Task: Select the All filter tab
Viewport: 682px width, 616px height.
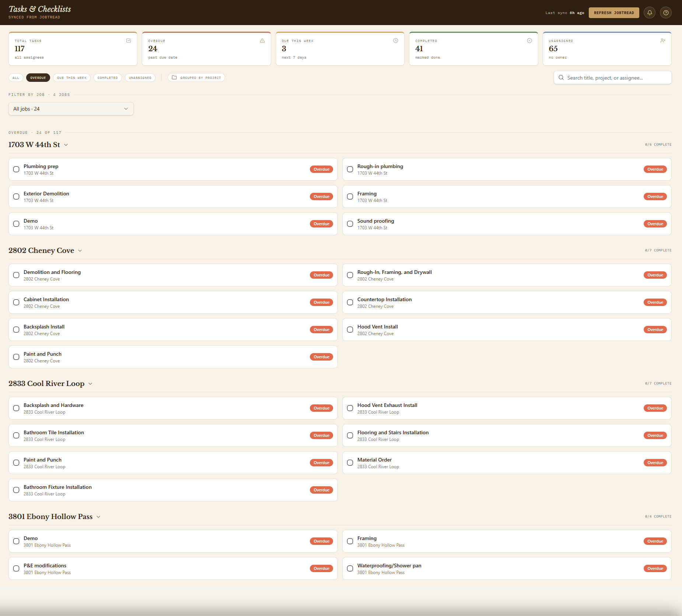Action: [16, 78]
